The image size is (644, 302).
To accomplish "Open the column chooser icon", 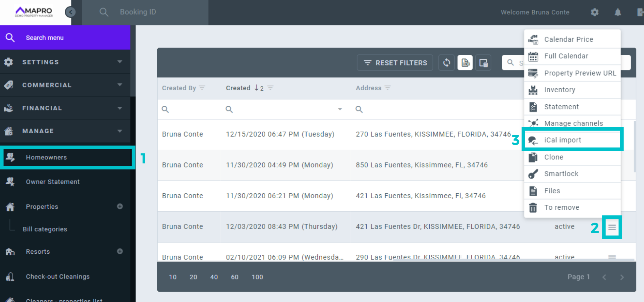I will pyautogui.click(x=483, y=63).
